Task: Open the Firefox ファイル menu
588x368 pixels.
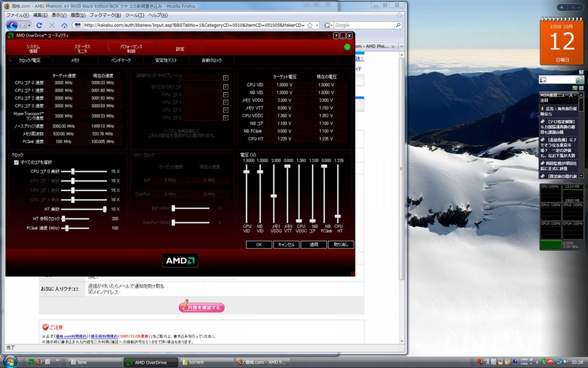Action: (x=18, y=15)
